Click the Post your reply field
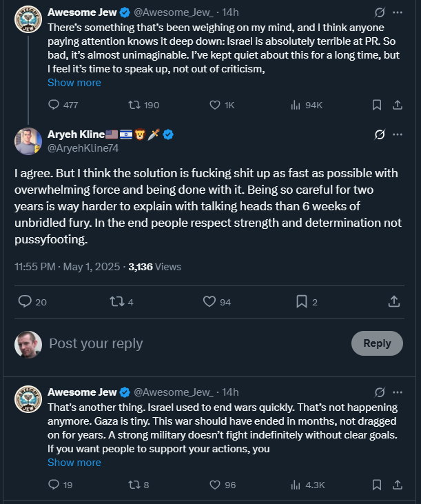This screenshot has height=504, width=421. 193,343
